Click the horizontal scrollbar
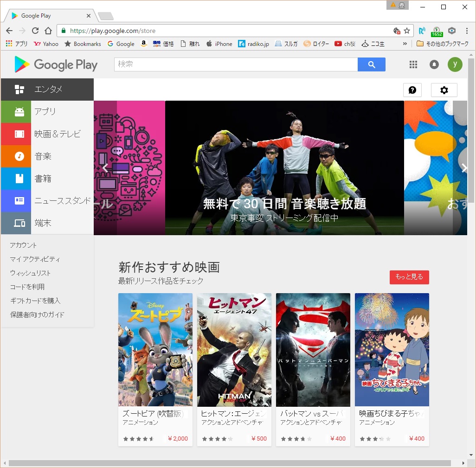The width and height of the screenshot is (476, 468). (x=230, y=463)
